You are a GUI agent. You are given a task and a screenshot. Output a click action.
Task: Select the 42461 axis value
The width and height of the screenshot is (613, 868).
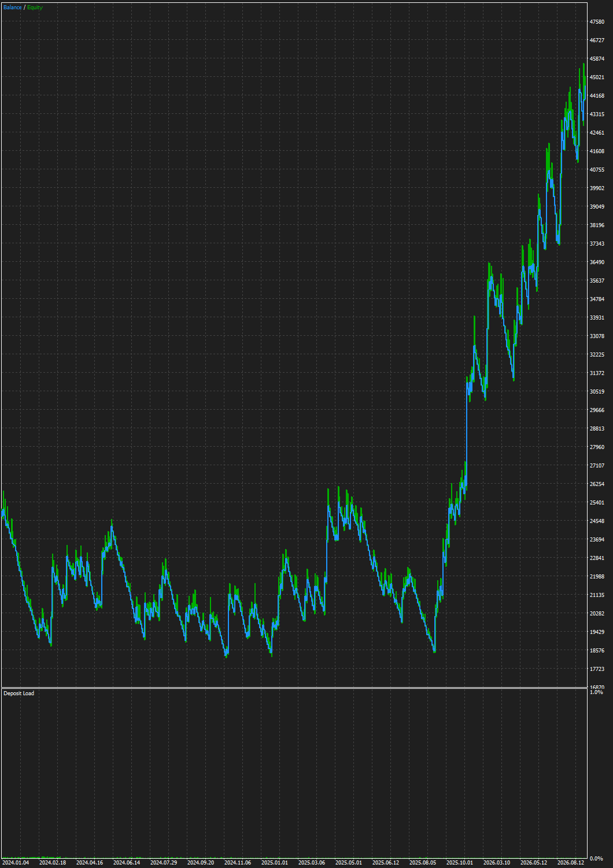coord(597,133)
